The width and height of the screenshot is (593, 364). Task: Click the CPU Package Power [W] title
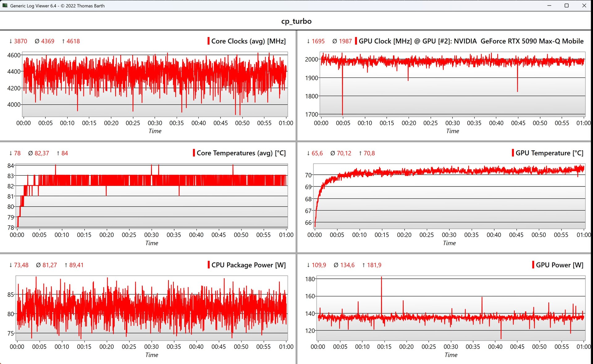click(248, 265)
